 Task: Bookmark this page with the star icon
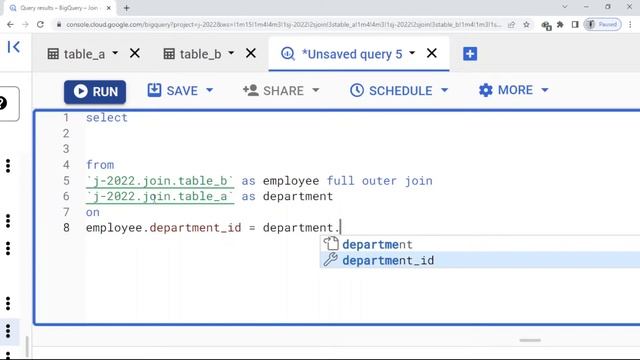pyautogui.click(x=527, y=24)
